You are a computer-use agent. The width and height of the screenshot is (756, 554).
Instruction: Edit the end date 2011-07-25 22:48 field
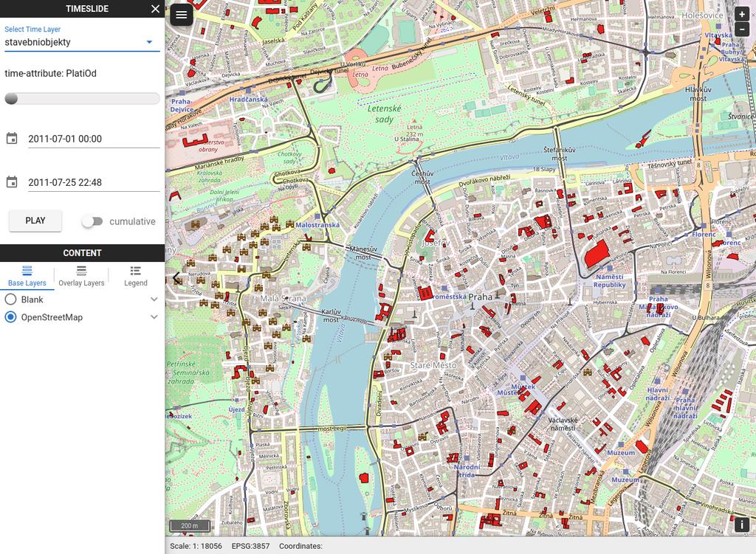coord(94,183)
